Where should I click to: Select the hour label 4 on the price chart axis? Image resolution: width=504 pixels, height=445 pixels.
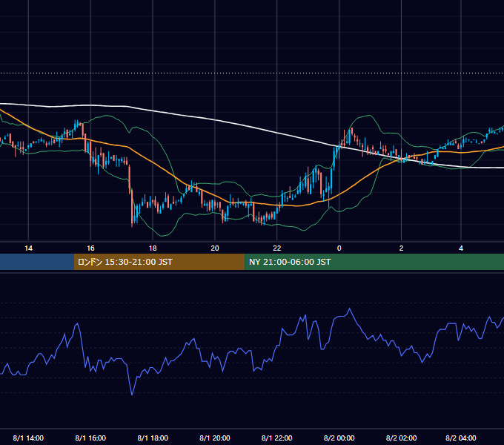click(461, 248)
